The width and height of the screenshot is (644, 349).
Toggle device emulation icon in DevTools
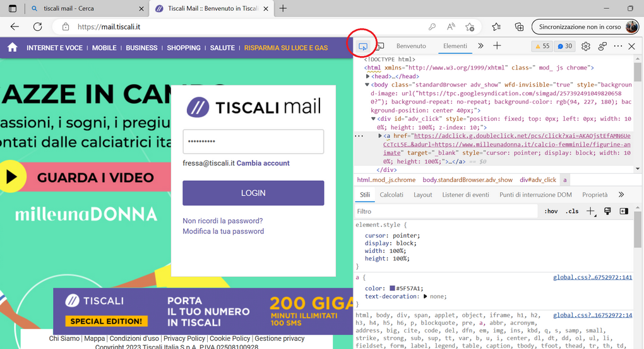tap(380, 46)
